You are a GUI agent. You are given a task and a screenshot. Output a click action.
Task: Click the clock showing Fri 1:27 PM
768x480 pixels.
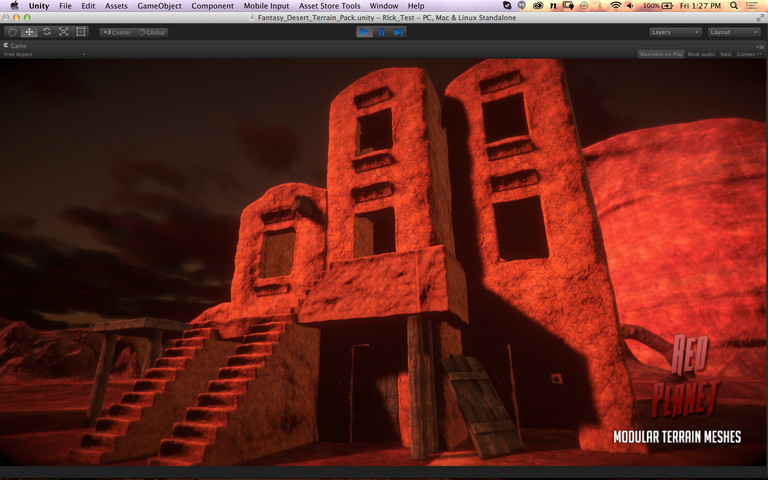pos(700,6)
